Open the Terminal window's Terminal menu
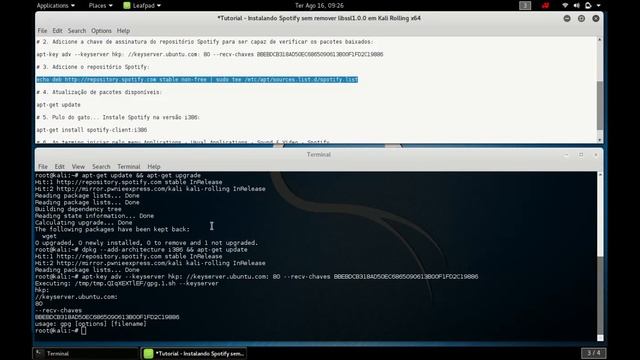Image resolution: width=640 pixels, height=360 pixels. tap(129, 167)
